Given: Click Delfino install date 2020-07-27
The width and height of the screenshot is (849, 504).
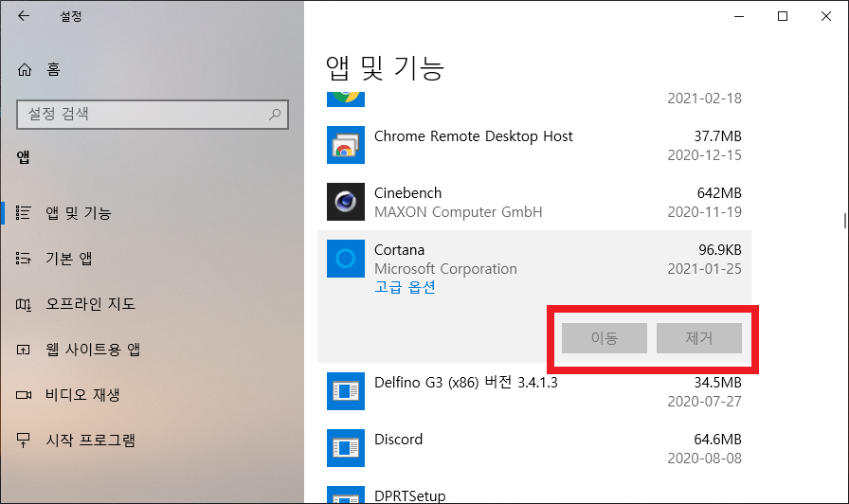Looking at the screenshot, I should pos(704,401).
